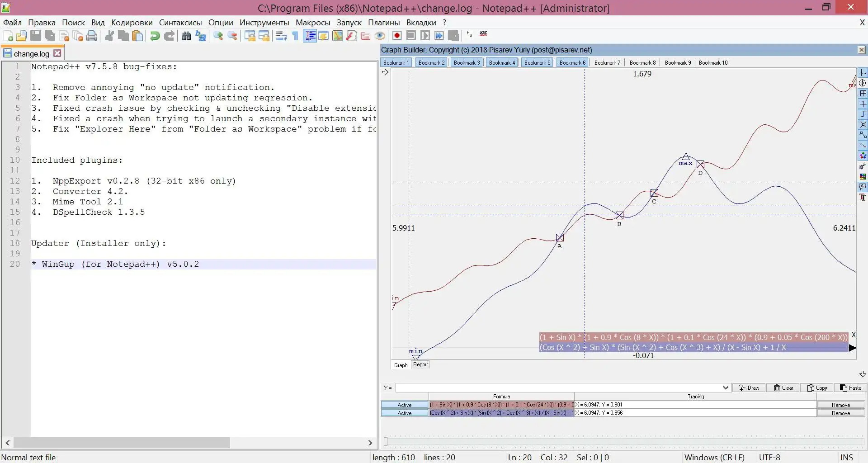
Task: Open the Кодировки menu
Action: [132, 23]
